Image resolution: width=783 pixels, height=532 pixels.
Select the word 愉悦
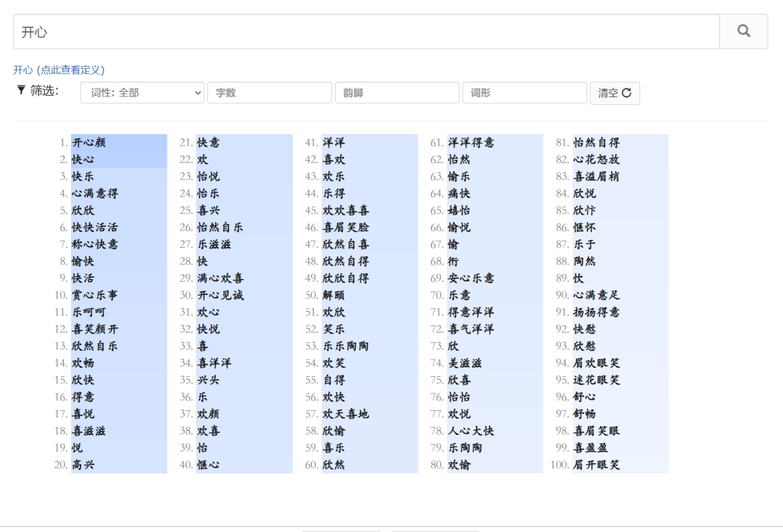pos(459,228)
